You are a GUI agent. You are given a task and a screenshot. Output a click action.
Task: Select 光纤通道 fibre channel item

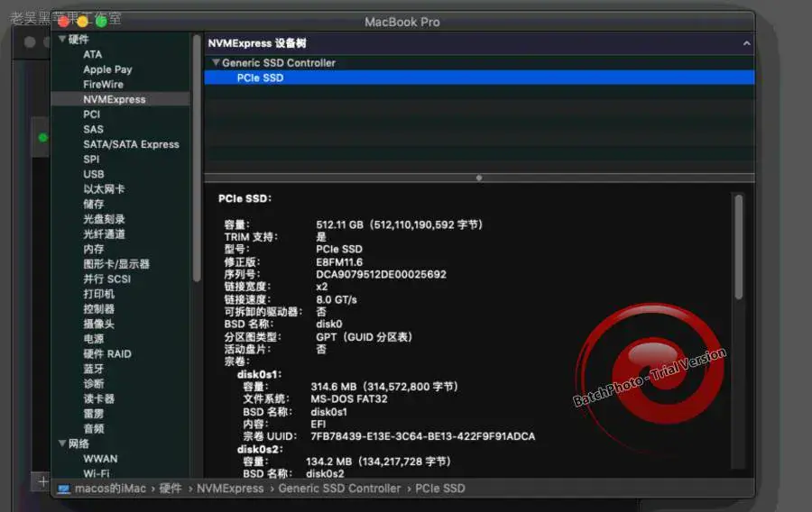[104, 234]
